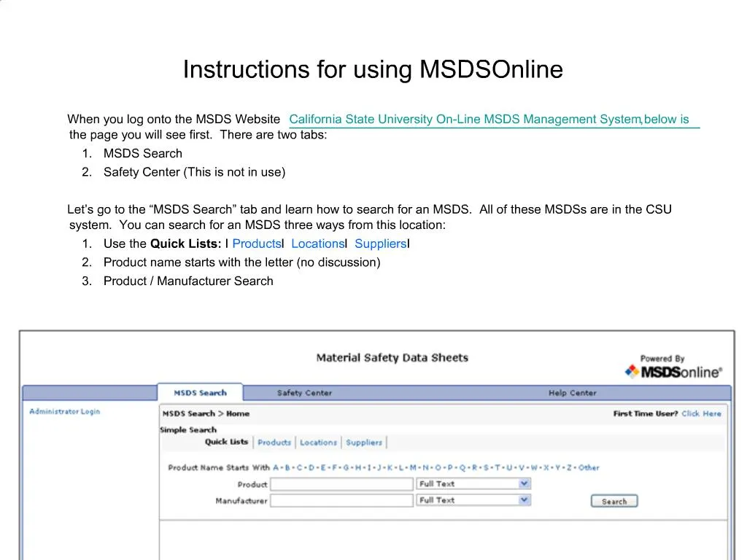Click inside the Manufacturer text field
Image resolution: width=747 pixels, height=560 pixels.
(341, 500)
